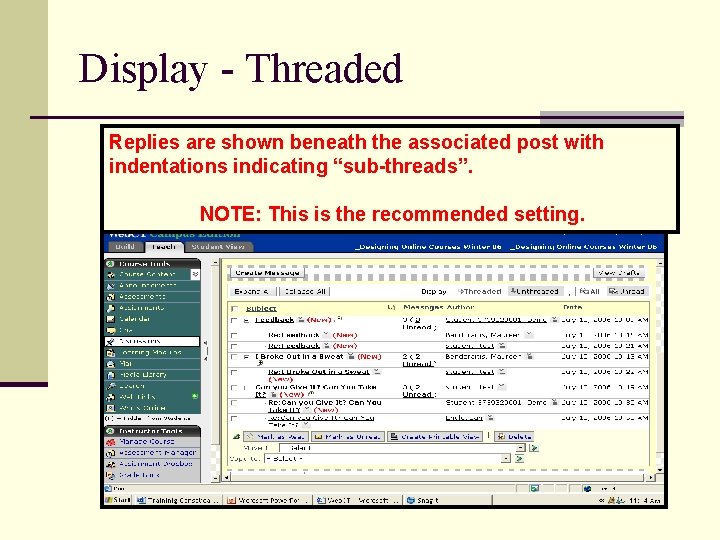Image resolution: width=720 pixels, height=540 pixels.
Task: Display messages as Unthreaded
Action: (535, 292)
